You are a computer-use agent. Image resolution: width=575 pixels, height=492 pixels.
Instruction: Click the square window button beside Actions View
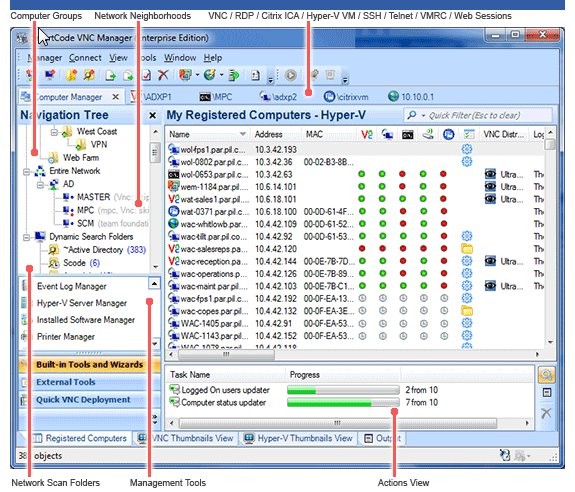tap(546, 393)
